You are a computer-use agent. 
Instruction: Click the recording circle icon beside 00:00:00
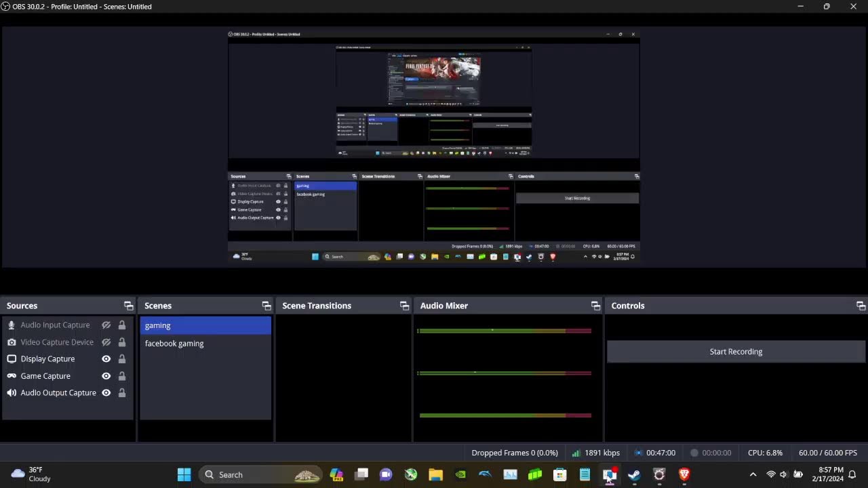coord(694,453)
